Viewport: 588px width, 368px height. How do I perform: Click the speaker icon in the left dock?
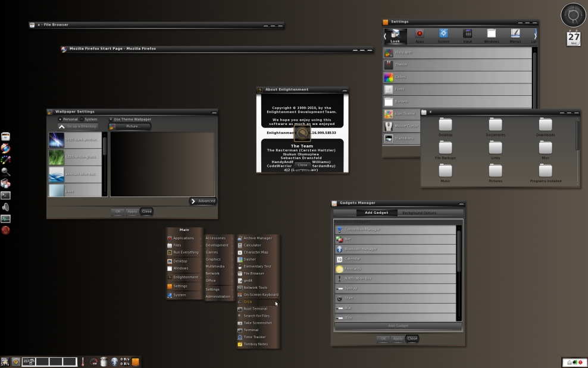6,207
